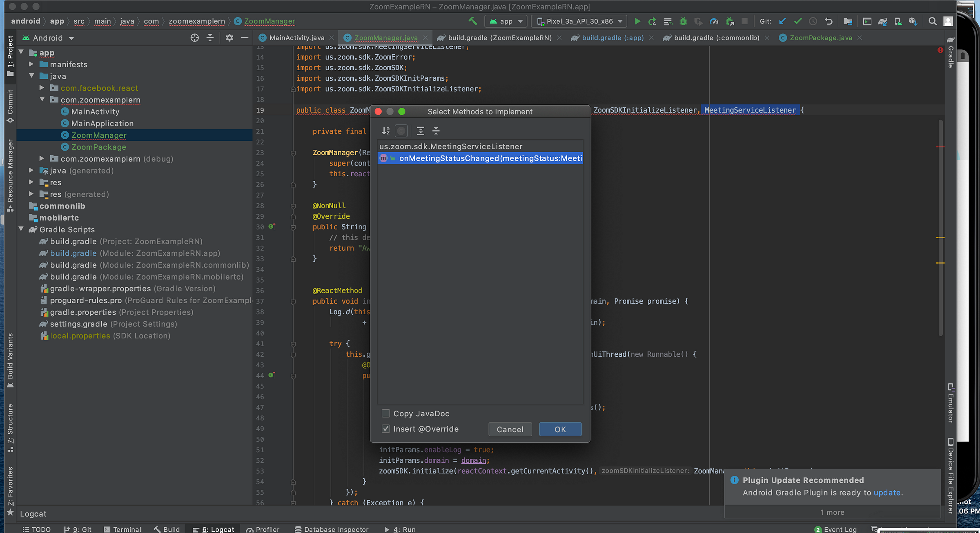Click Sync Project with Gradle Files icon
This screenshot has height=533, width=980.
(x=882, y=21)
